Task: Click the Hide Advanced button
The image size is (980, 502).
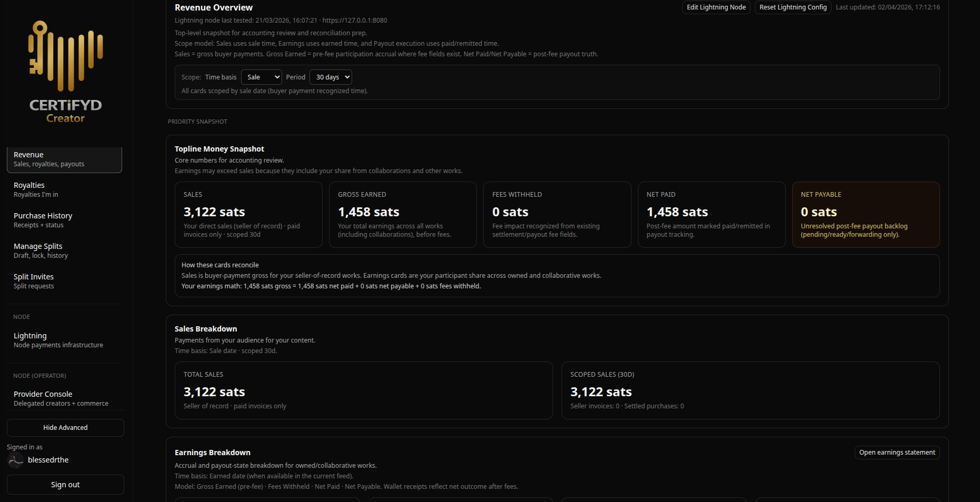Action: [65, 428]
